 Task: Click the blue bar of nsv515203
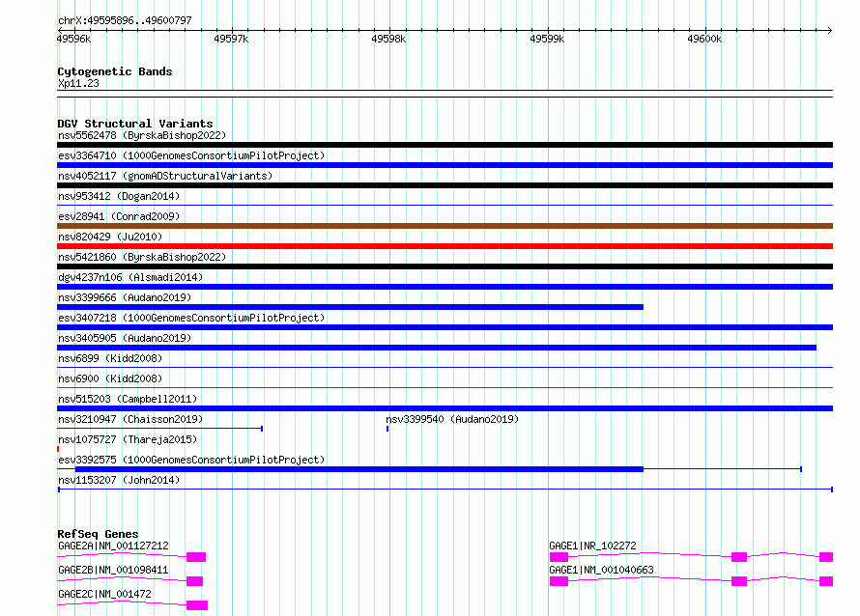444,408
